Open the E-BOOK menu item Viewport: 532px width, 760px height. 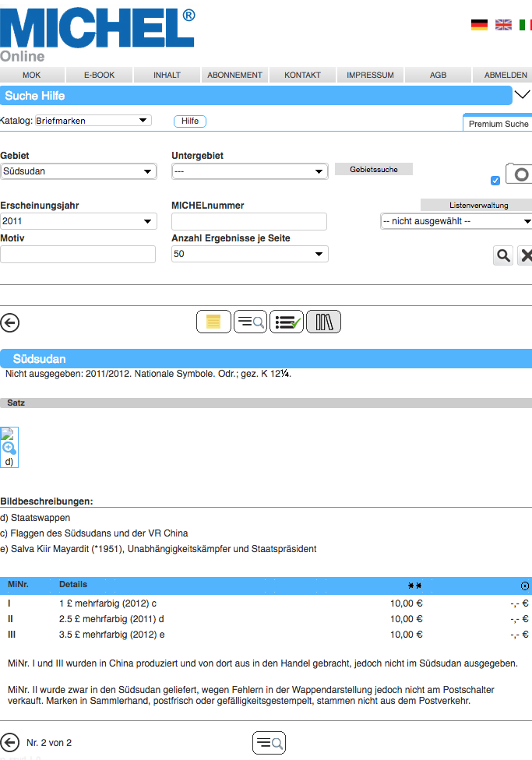[x=99, y=76]
